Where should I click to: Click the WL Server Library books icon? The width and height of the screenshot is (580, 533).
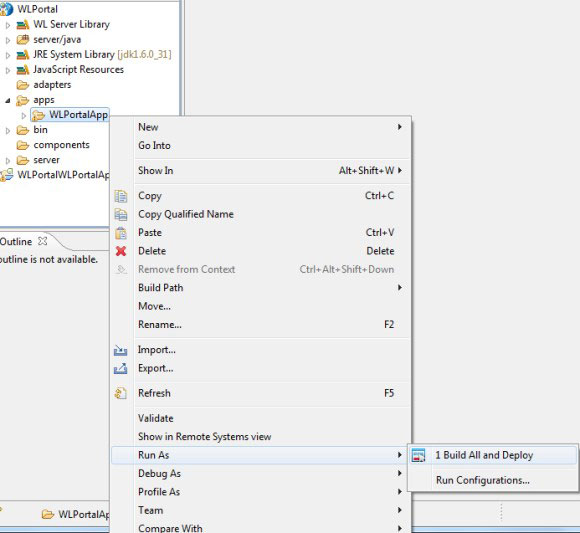pos(23,25)
